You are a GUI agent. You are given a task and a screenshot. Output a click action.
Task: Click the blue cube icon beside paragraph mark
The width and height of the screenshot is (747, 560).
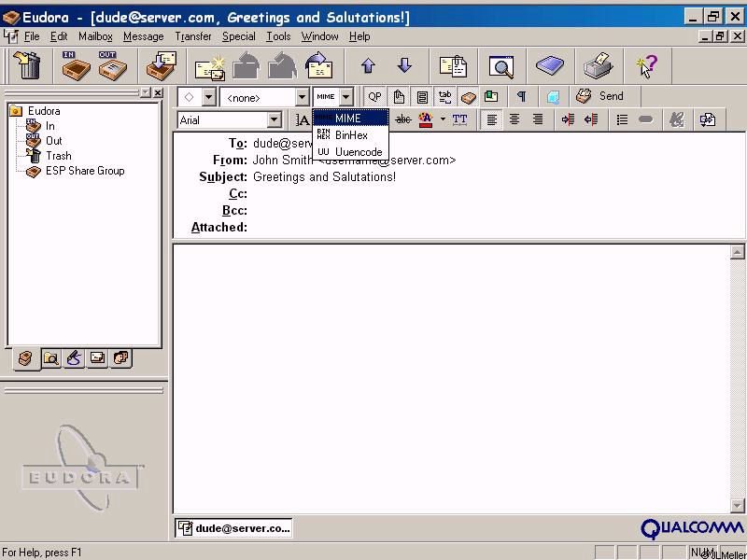coord(553,97)
